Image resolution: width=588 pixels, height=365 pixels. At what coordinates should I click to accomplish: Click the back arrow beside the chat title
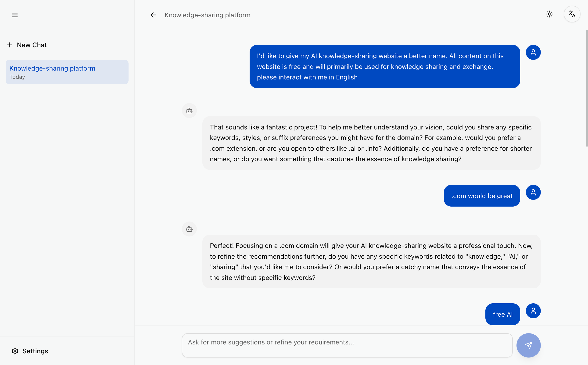(153, 15)
